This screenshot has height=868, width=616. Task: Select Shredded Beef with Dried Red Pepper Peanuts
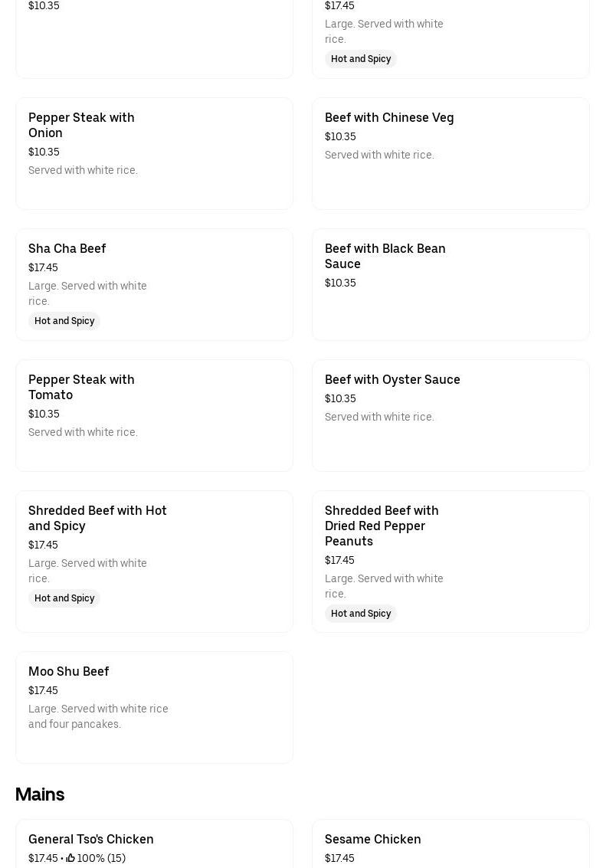point(382,526)
